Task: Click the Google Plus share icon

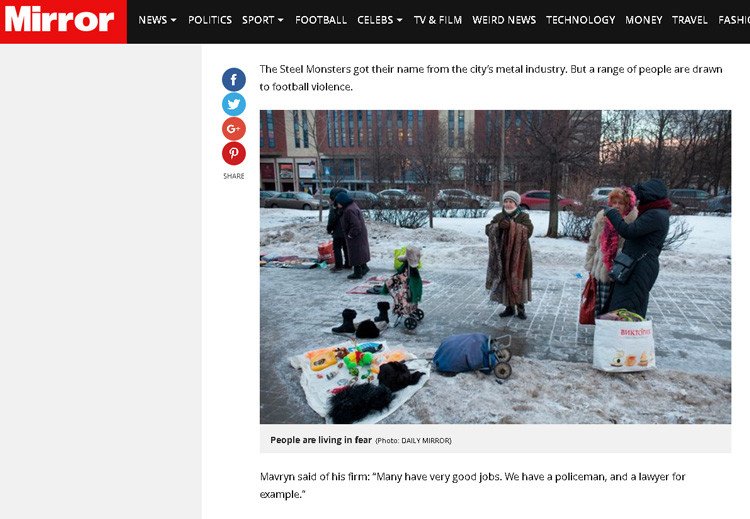Action: [x=233, y=129]
